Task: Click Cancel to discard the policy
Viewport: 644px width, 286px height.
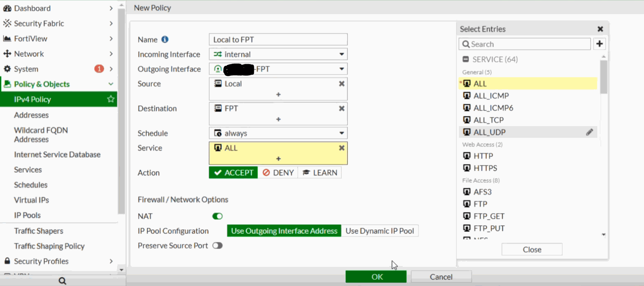Action: point(441,277)
